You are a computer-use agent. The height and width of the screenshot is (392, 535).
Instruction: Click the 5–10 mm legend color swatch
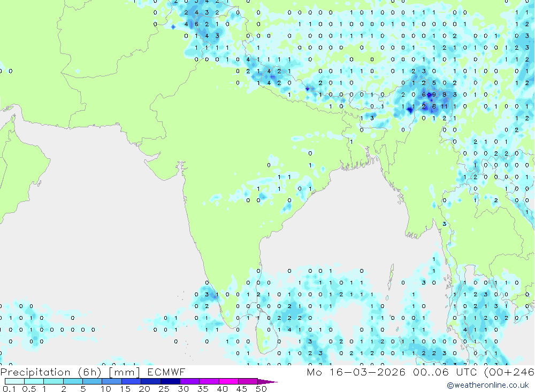point(93,381)
